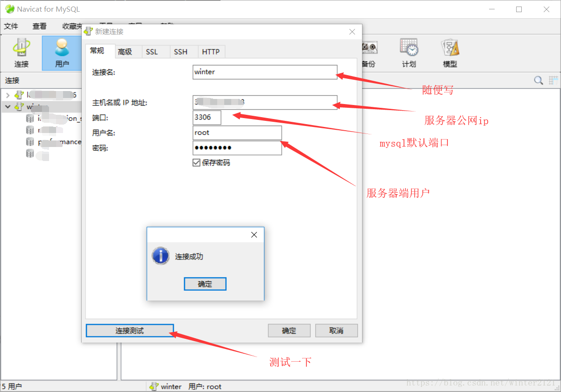Open the 文件 menu
561x392 pixels.
coord(11,26)
